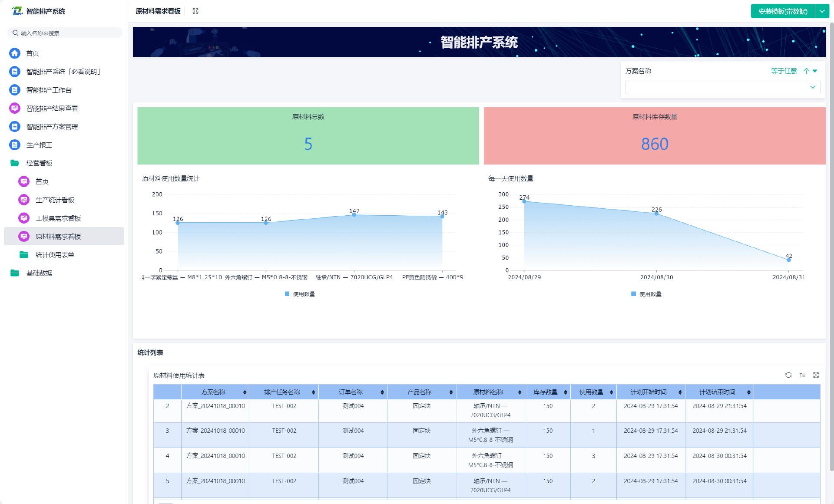
Task: Open 工模具需求看板 dashboard
Action: tap(58, 218)
